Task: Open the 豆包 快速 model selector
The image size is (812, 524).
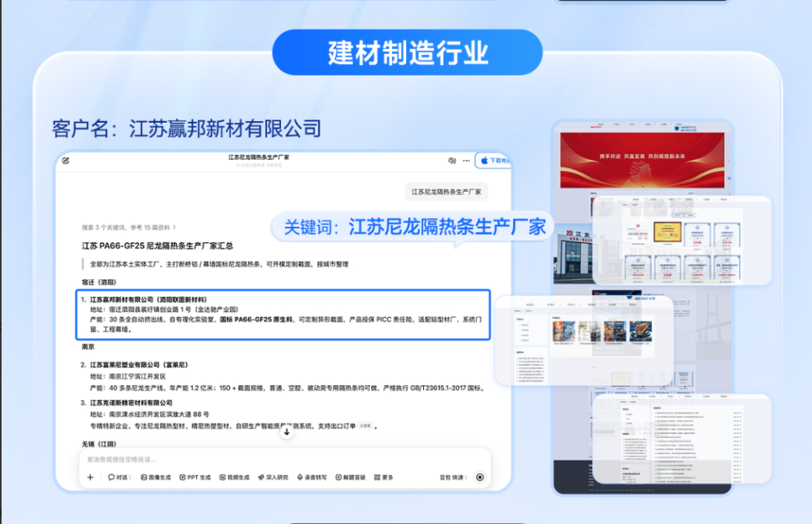Action: 453,478
